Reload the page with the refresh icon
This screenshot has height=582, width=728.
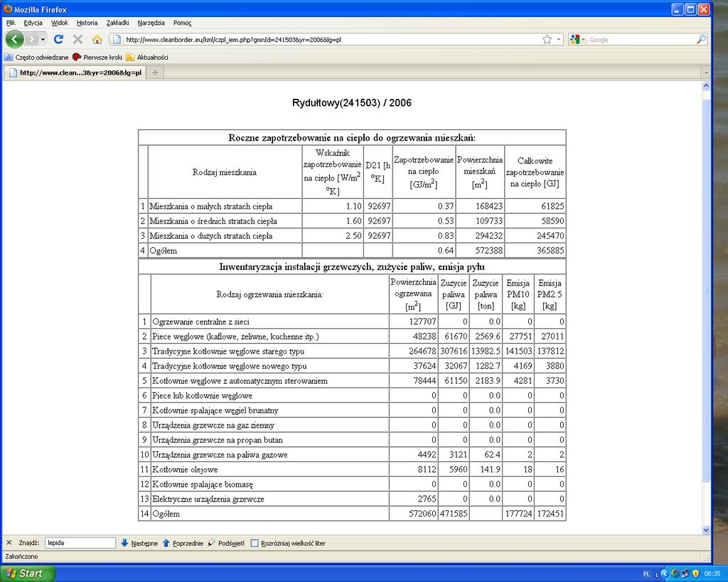point(58,40)
